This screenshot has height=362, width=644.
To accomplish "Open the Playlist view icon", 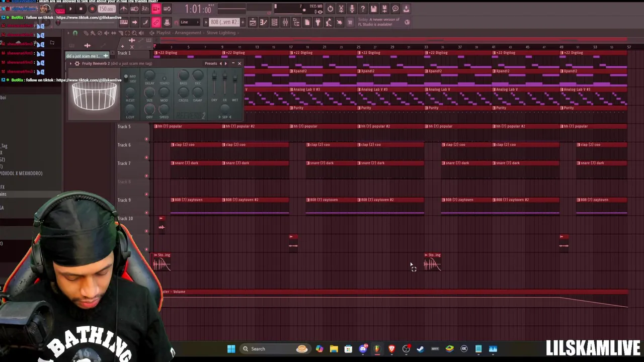I will (x=253, y=22).
